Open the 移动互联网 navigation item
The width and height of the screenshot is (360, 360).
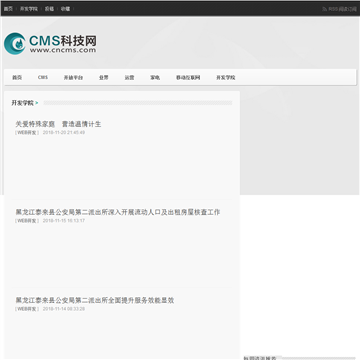188,78
